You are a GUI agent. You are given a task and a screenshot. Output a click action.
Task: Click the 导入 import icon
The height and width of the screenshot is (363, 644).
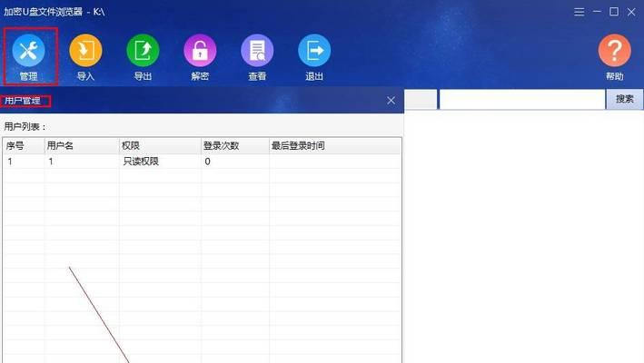85,51
